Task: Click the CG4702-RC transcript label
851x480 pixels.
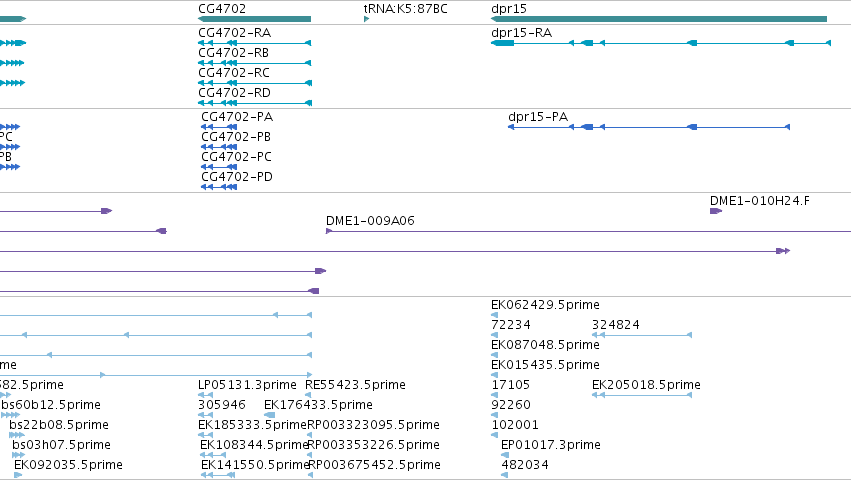Action: (x=234, y=73)
